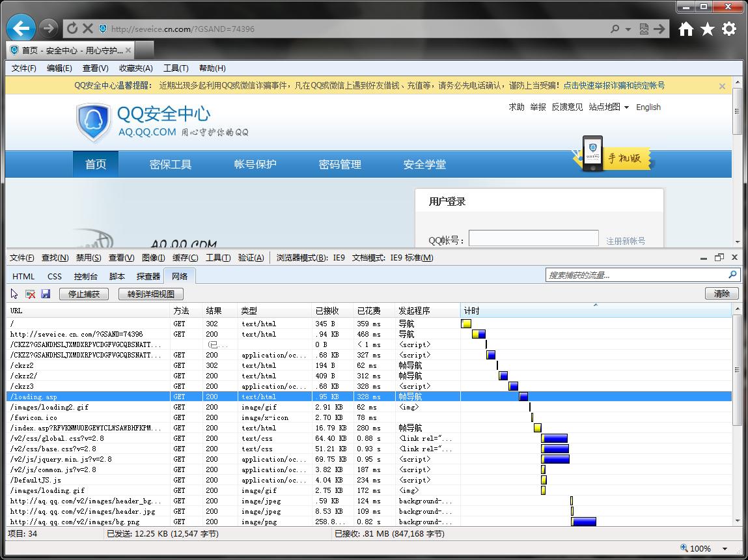The width and height of the screenshot is (748, 560).
Task: Open the 缓存(C) developer tools menu
Action: pos(185,258)
